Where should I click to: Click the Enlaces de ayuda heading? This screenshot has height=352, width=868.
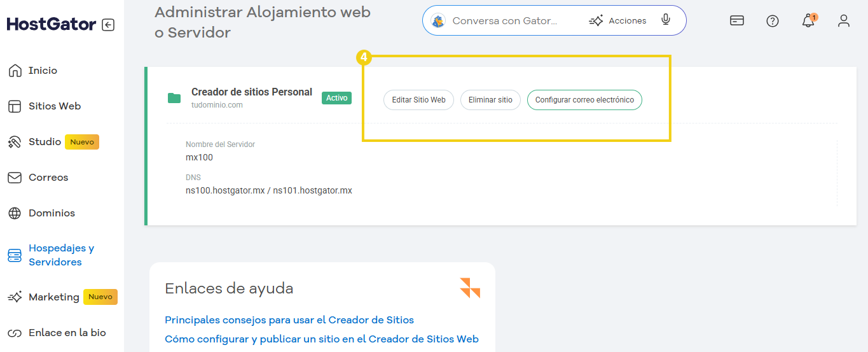tap(229, 288)
